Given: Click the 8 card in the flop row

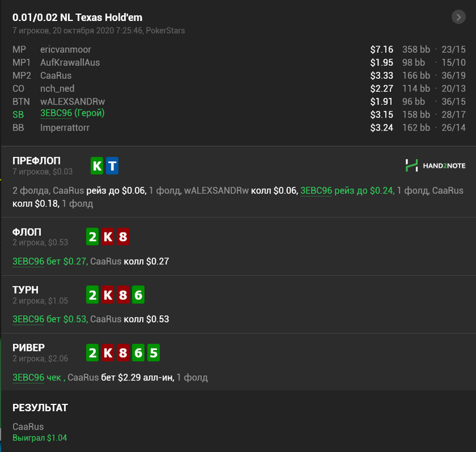Looking at the screenshot, I should pyautogui.click(x=123, y=237).
